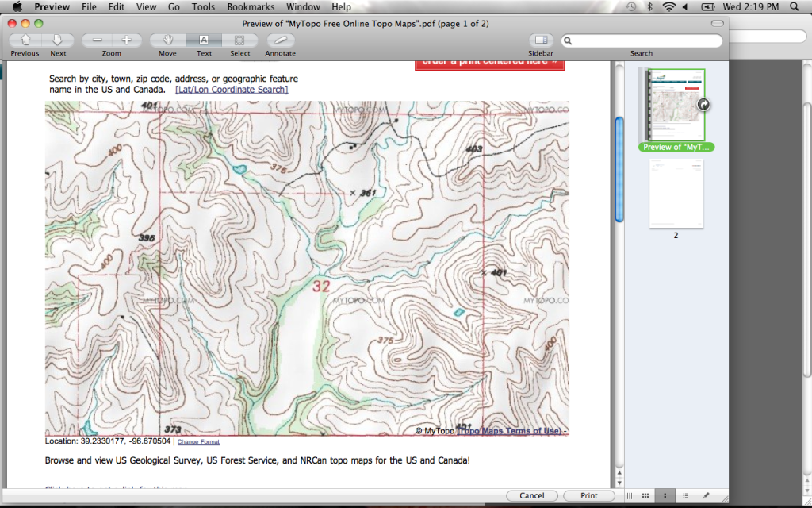Image resolution: width=812 pixels, height=508 pixels.
Task: Switch sidebar to contact sheet grid view
Action: pyautogui.click(x=645, y=495)
